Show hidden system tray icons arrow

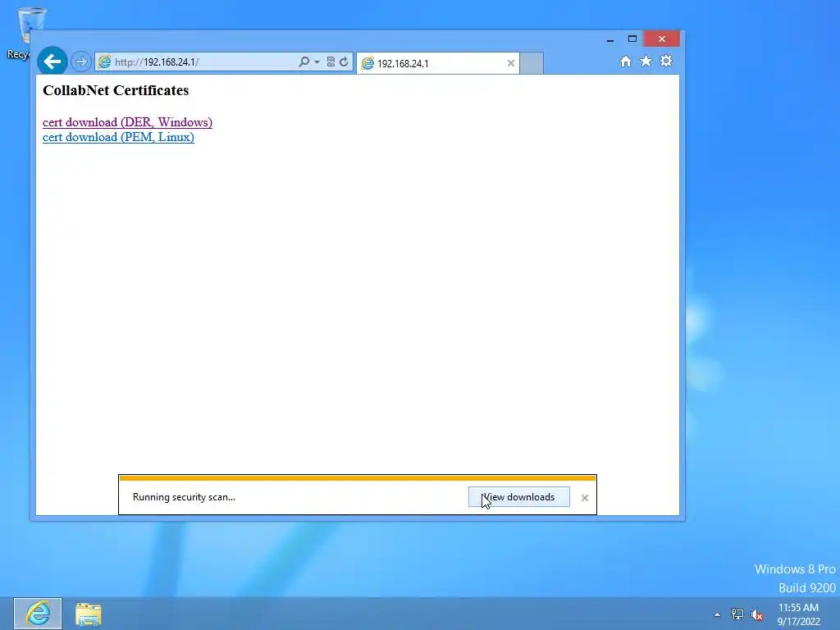[717, 614]
